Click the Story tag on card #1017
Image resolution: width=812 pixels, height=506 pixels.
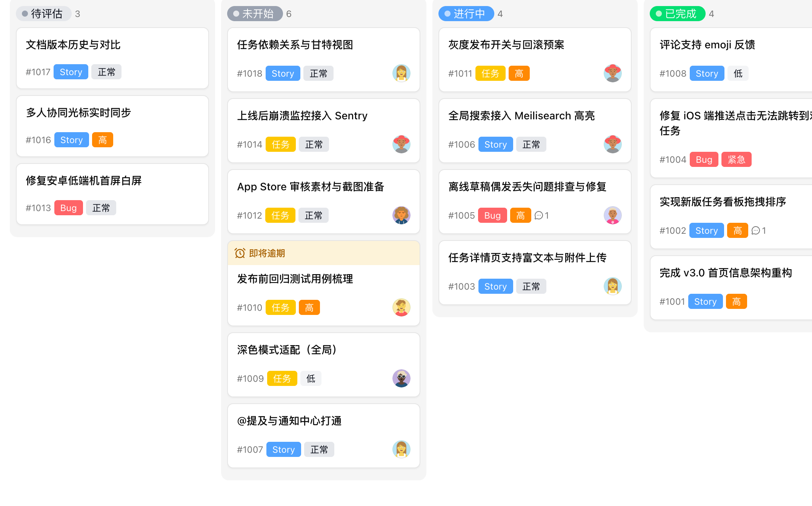coord(71,72)
